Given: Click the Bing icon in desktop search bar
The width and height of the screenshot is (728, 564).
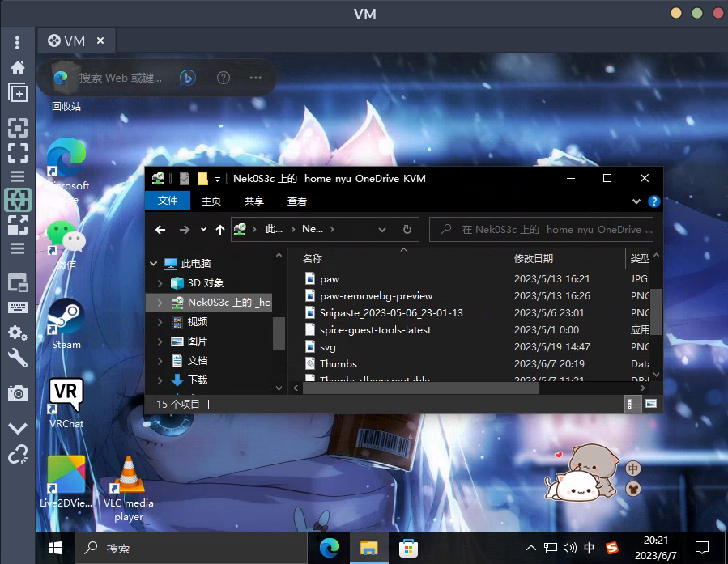Looking at the screenshot, I should pos(188,78).
